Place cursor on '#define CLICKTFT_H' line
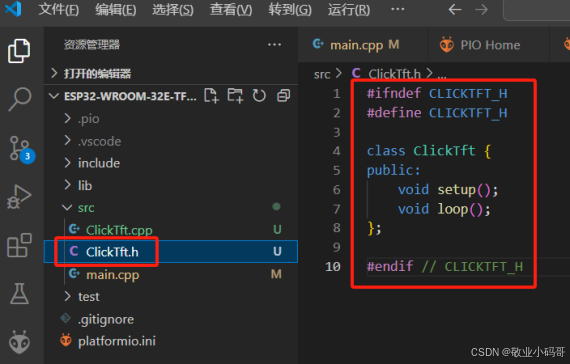 tap(437, 113)
